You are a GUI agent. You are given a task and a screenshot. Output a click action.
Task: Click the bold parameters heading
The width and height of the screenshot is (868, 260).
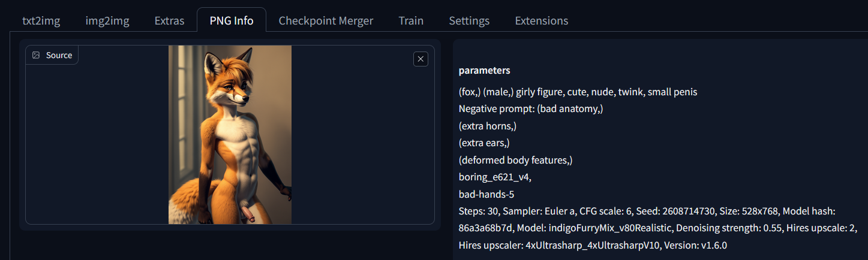484,71
